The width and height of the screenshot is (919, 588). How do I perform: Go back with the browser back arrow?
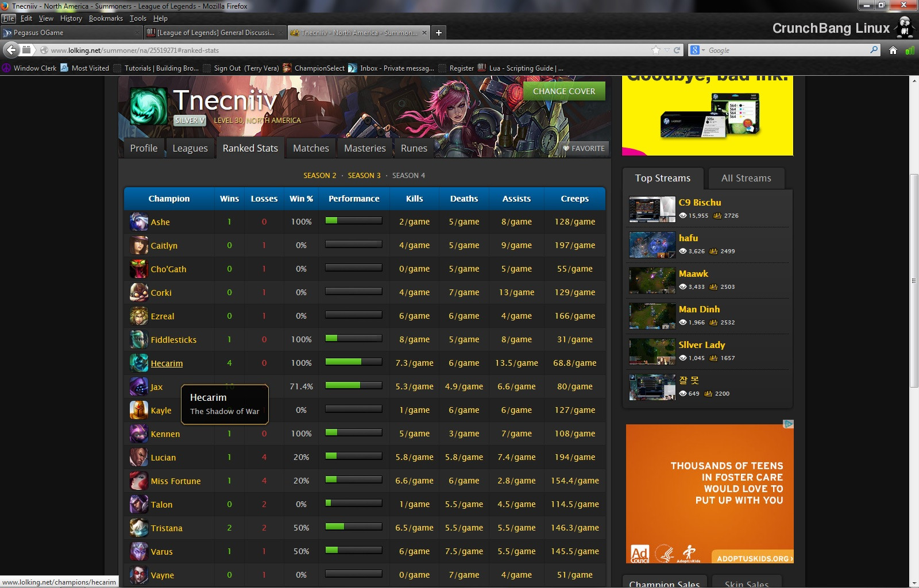pos(11,50)
